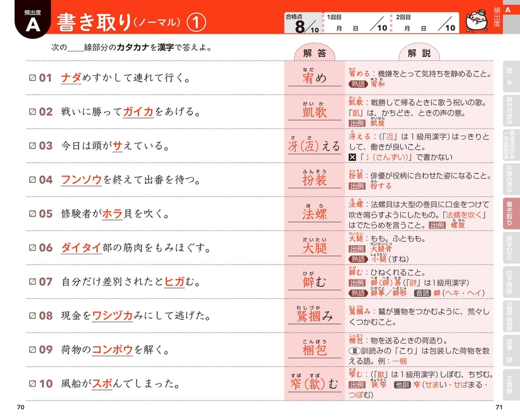The width and height of the screenshot is (520, 420).
Task: Click answer 凱歌 for question 02
Action: pos(314,112)
